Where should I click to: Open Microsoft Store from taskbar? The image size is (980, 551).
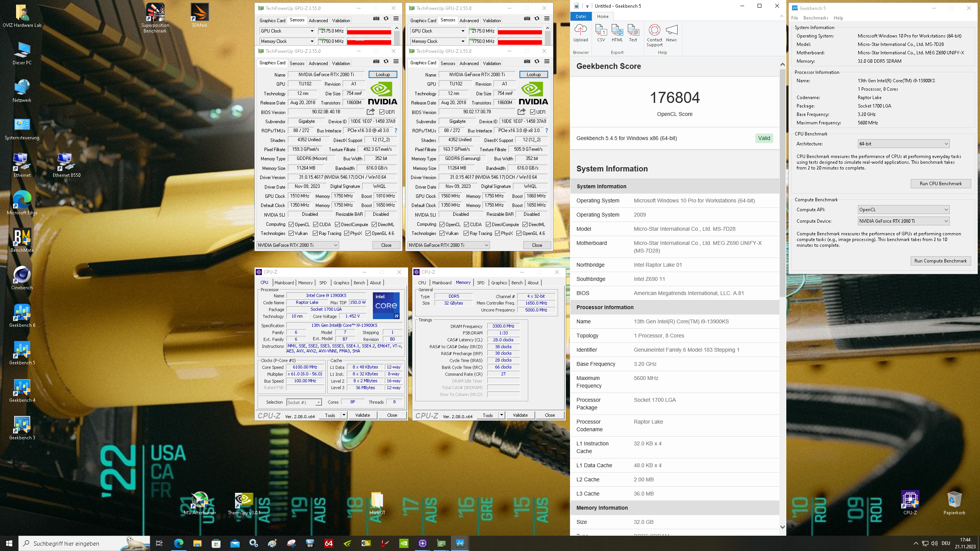[216, 543]
